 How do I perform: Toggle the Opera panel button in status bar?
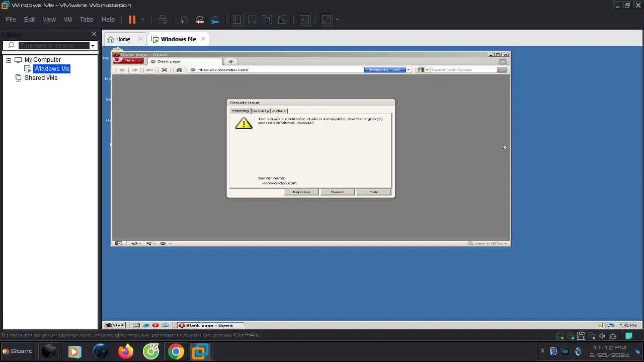[119, 243]
